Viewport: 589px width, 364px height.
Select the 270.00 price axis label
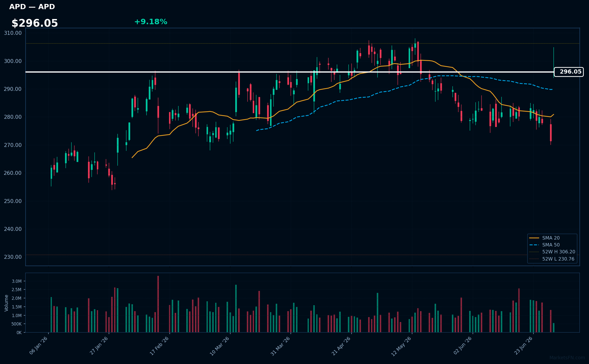pyautogui.click(x=13, y=145)
